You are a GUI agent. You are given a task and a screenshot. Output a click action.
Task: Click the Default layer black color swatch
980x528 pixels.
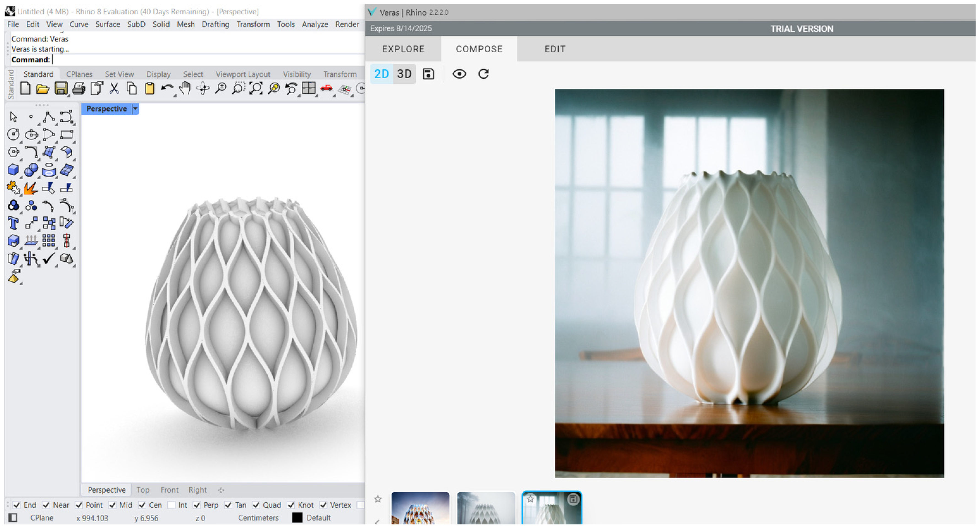pos(297,518)
